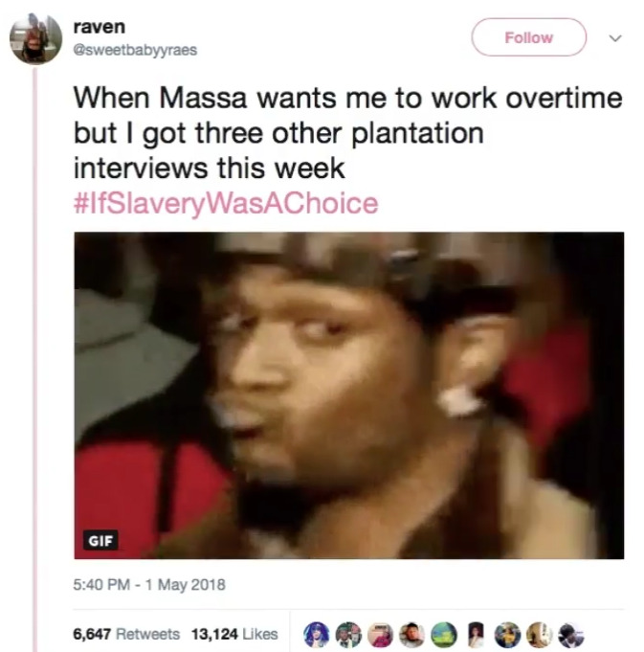Viewport: 644px width, 652px height.
Task: Open the #IfSlaveryWasAChoice hashtag
Action: (x=226, y=203)
